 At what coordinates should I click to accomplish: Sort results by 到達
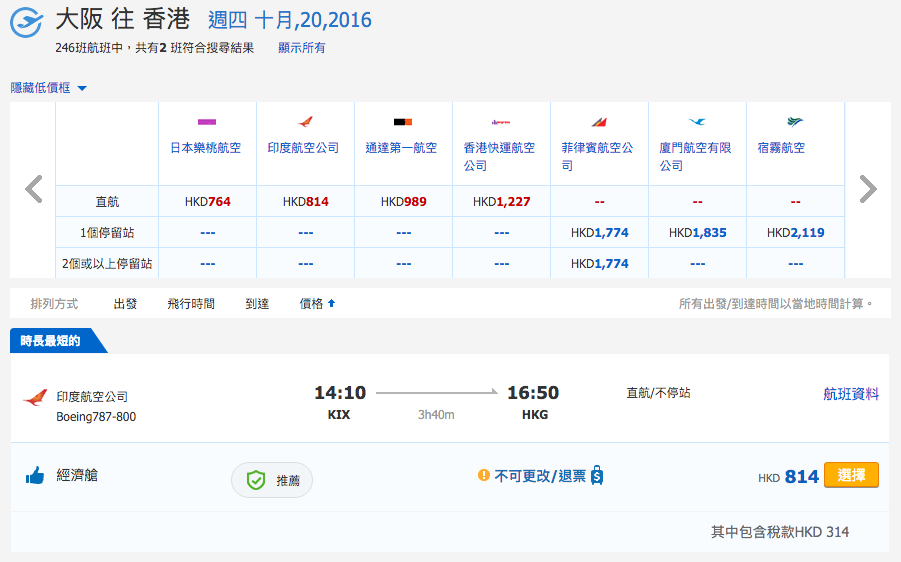pos(257,303)
